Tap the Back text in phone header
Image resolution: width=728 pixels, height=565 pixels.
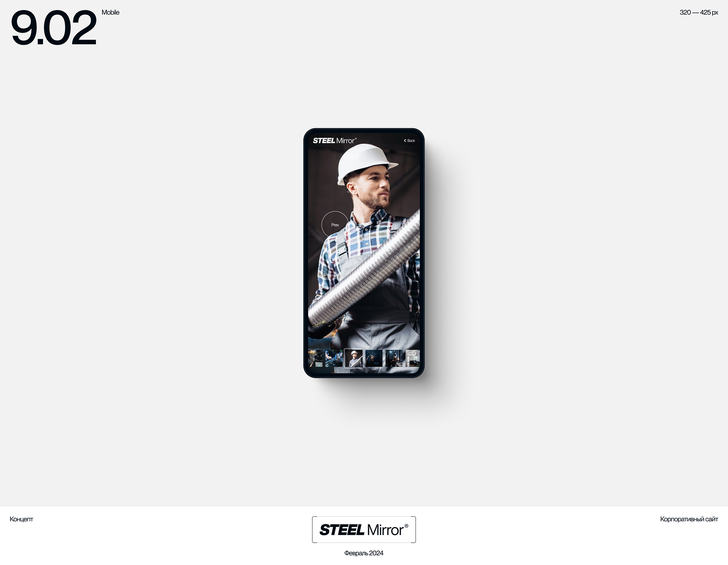[x=411, y=141]
